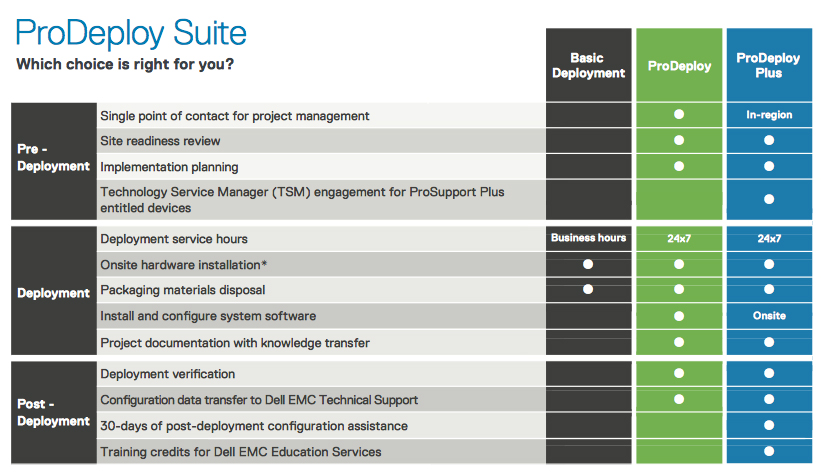821x472 pixels.
Task: Click ProDeploy Plus dot for Implementation planning
Action: coord(769,166)
